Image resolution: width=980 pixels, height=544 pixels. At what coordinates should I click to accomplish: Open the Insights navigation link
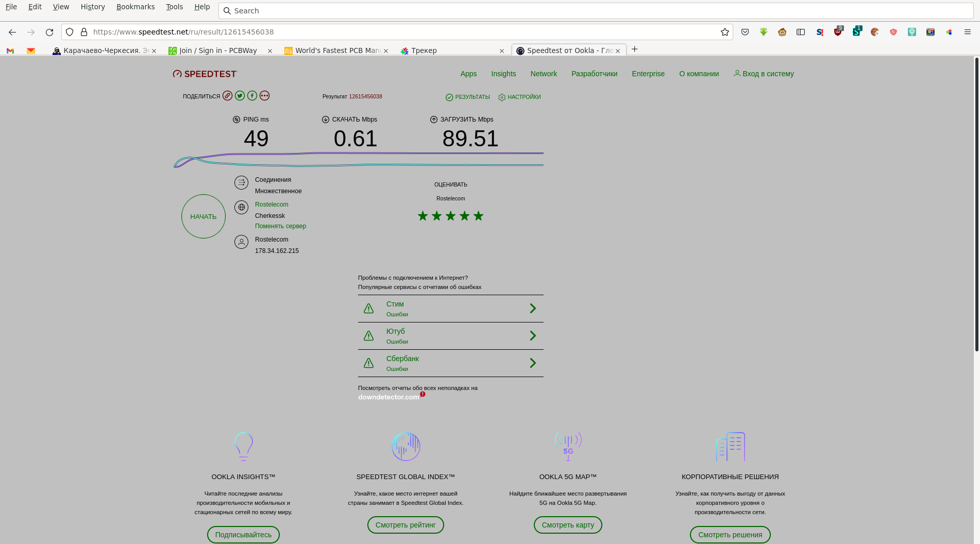(x=503, y=74)
